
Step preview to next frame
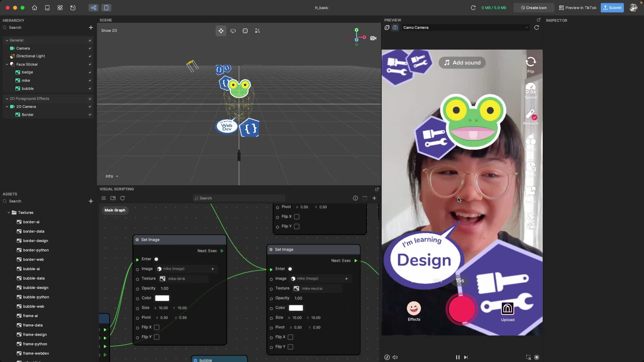click(466, 357)
